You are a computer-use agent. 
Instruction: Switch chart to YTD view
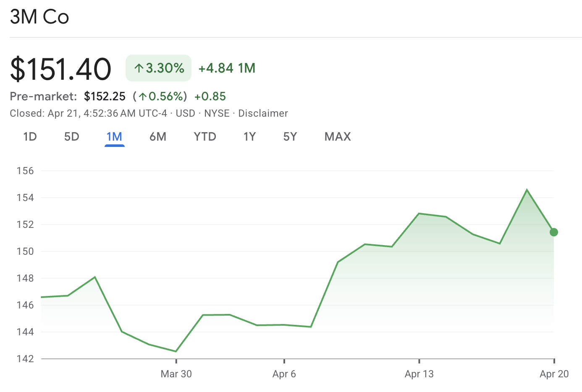coord(205,137)
